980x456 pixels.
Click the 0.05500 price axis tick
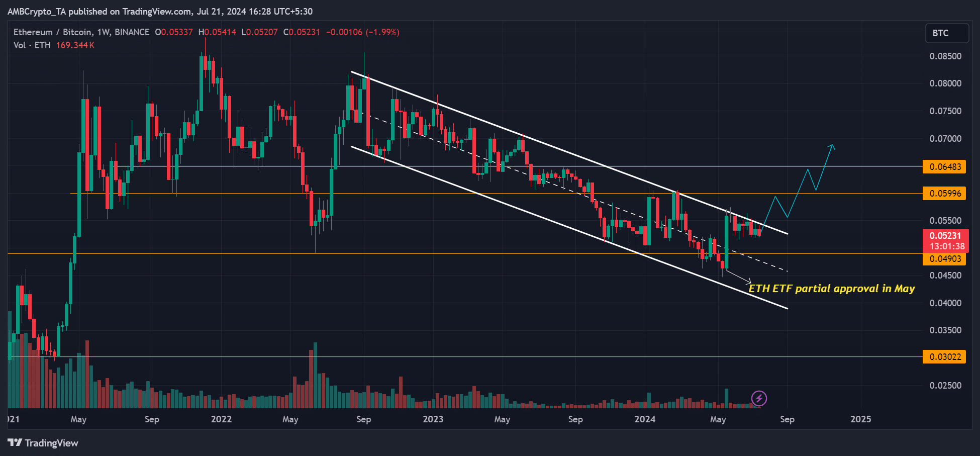coord(945,221)
